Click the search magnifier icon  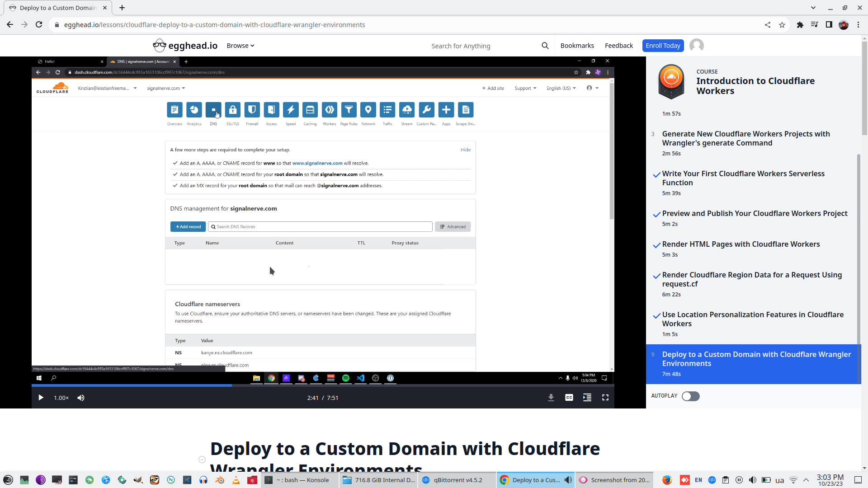pos(545,46)
